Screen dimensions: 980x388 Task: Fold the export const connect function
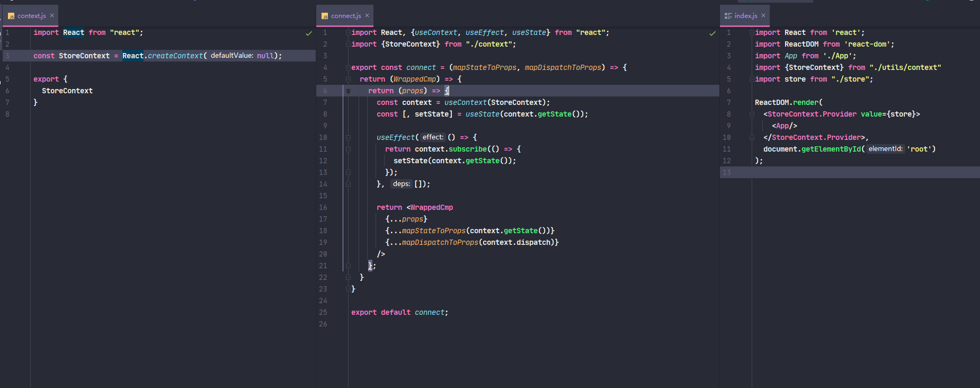348,68
